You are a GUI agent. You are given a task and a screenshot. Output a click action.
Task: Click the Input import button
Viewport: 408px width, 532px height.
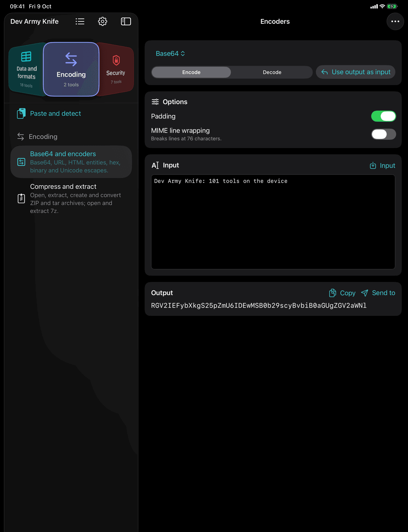pos(382,165)
